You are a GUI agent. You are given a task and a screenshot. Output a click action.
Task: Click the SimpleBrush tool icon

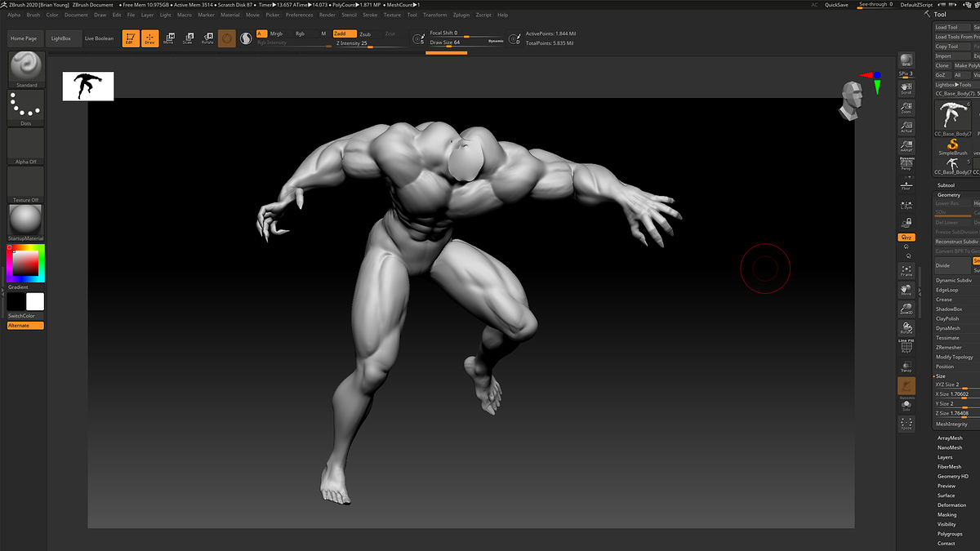952,147
